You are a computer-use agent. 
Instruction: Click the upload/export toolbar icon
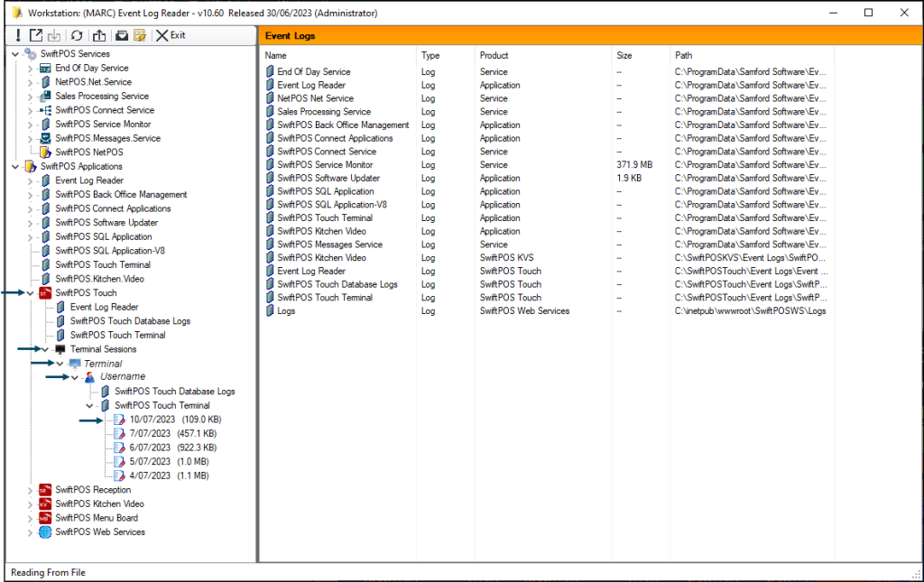click(x=100, y=35)
